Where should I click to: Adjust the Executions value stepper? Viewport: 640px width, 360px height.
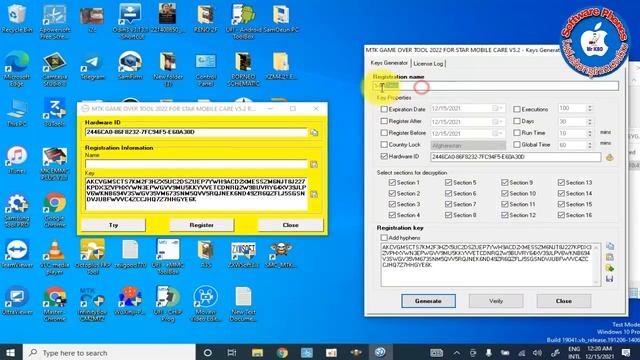[589, 109]
